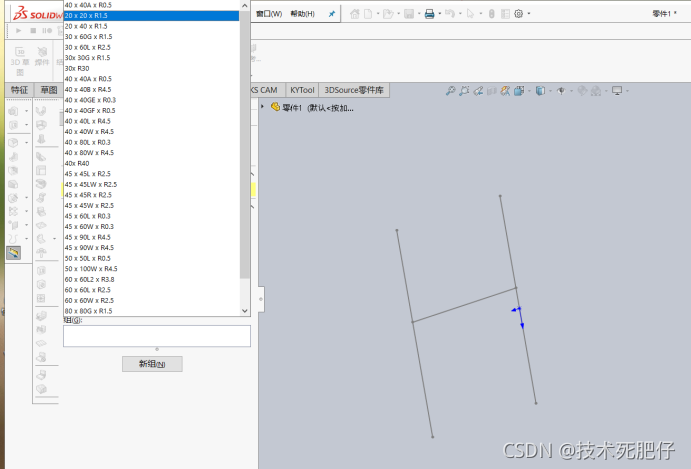
Task: Open View Orientation dropdown arrow
Action: coord(529,91)
